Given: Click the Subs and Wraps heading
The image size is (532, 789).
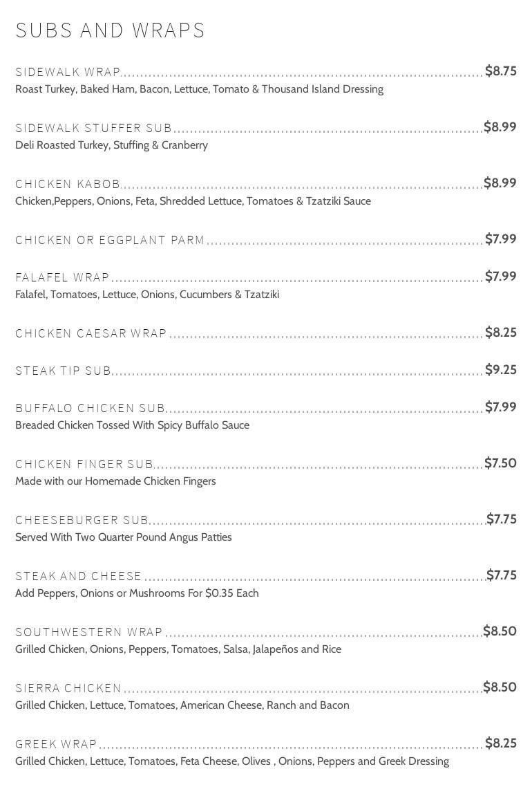Looking at the screenshot, I should [110, 30].
